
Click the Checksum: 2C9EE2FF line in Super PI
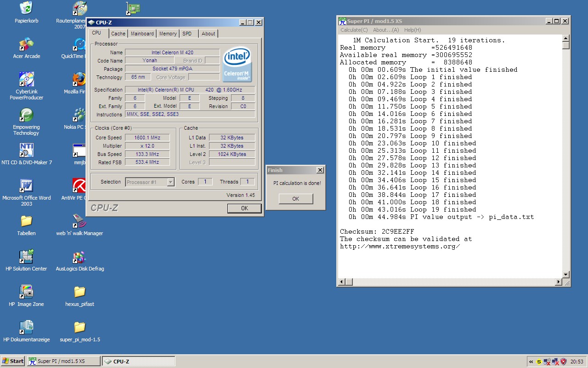pos(377,231)
